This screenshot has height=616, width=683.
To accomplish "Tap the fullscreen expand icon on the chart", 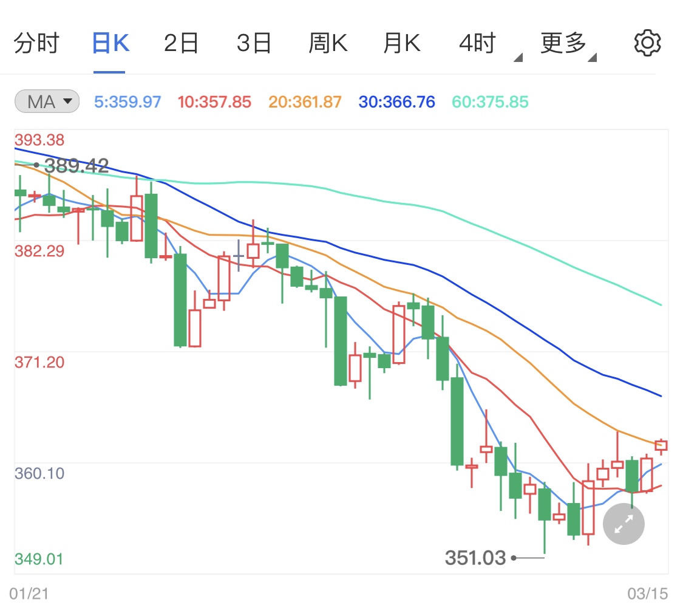I will click(x=624, y=524).
